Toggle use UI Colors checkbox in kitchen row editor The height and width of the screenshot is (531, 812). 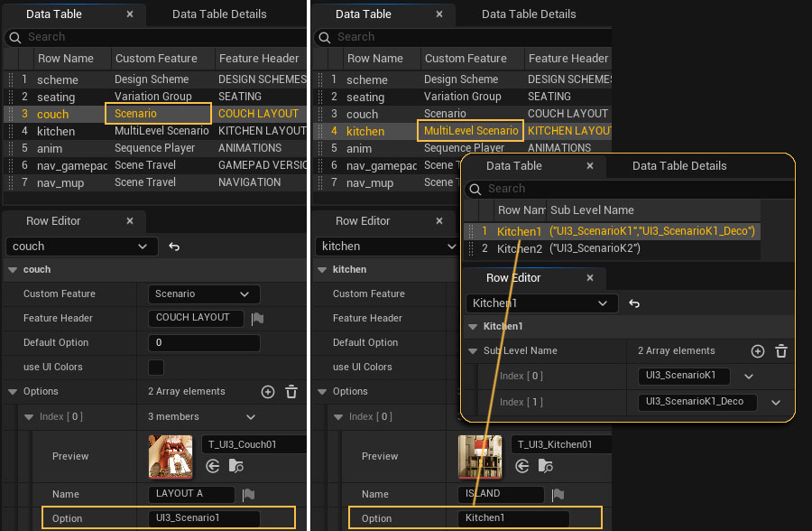(x=466, y=368)
